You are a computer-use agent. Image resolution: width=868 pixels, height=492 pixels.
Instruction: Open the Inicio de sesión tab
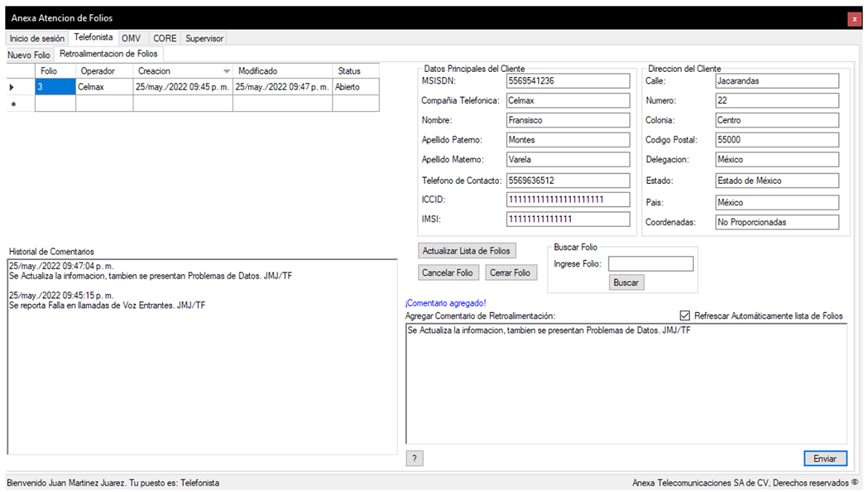37,39
